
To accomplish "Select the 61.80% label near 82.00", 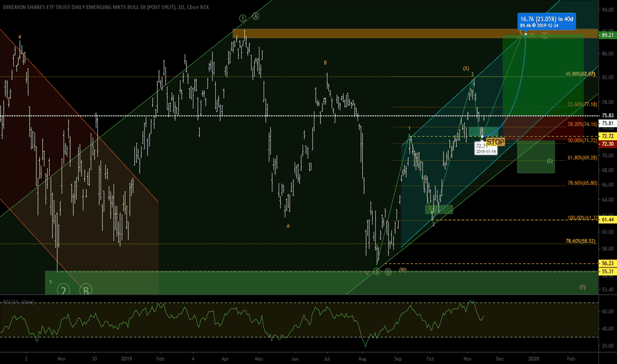I will pos(581,73).
